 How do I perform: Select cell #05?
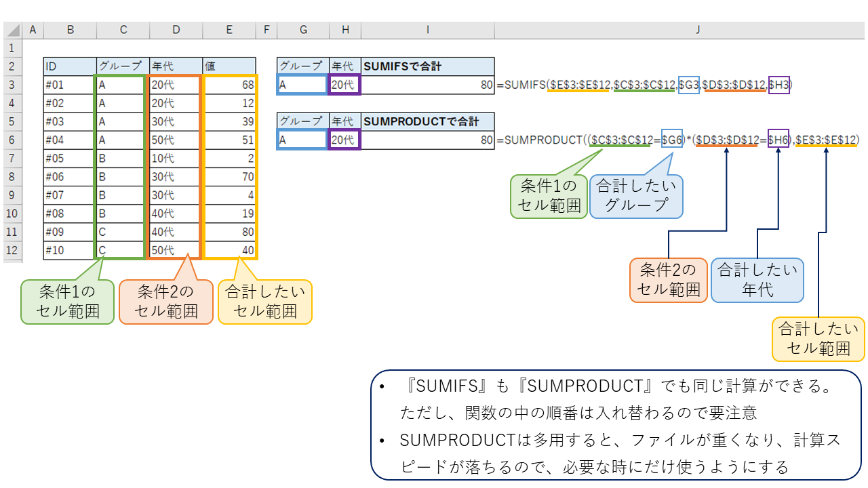click(70, 158)
